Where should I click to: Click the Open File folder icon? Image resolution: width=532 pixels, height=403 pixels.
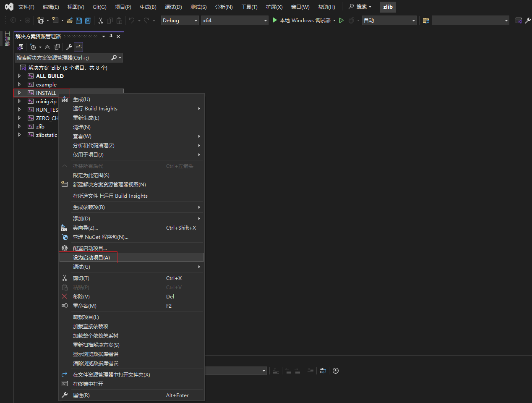click(70, 21)
